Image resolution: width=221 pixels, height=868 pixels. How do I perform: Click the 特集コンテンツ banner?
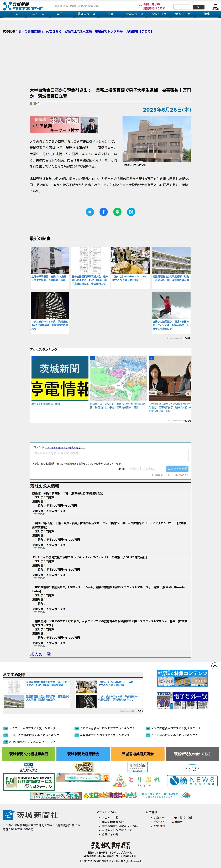182,678
